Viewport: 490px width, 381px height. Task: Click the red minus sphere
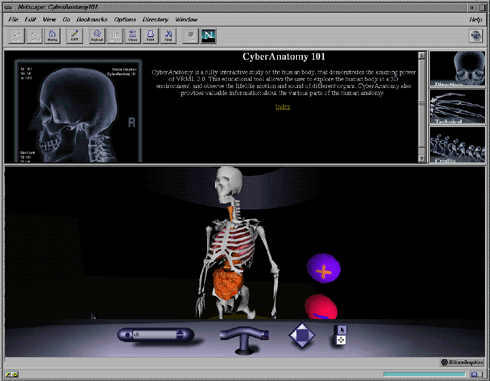click(x=321, y=307)
